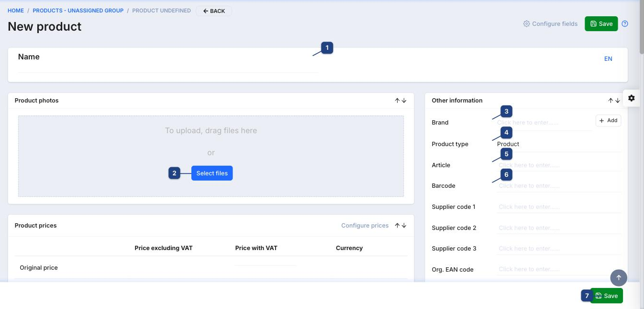644x309 pixels.
Task: Open Configure fields
Action: [x=550, y=24]
